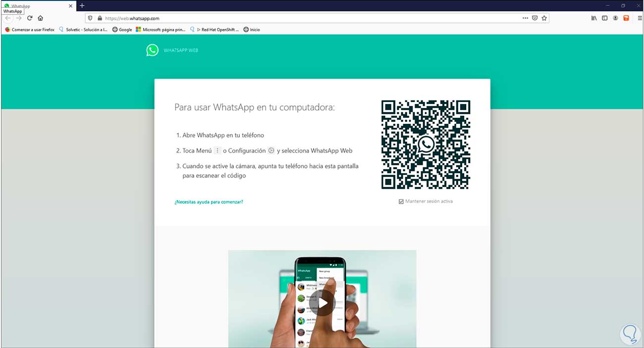Save page to Pocket
Image resolution: width=644 pixels, height=348 pixels.
(x=535, y=18)
